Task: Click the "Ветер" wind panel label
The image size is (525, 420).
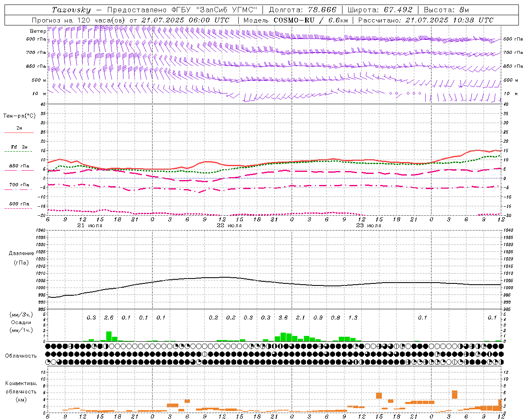Action: point(38,31)
